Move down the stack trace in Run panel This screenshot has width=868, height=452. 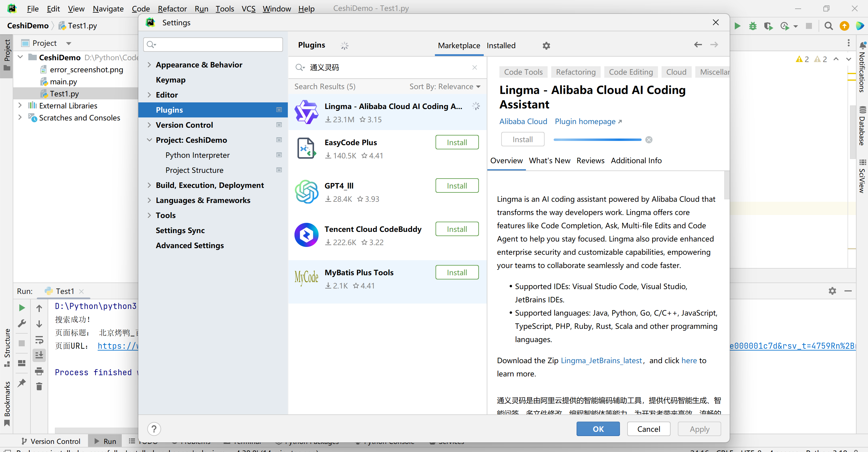(x=39, y=324)
